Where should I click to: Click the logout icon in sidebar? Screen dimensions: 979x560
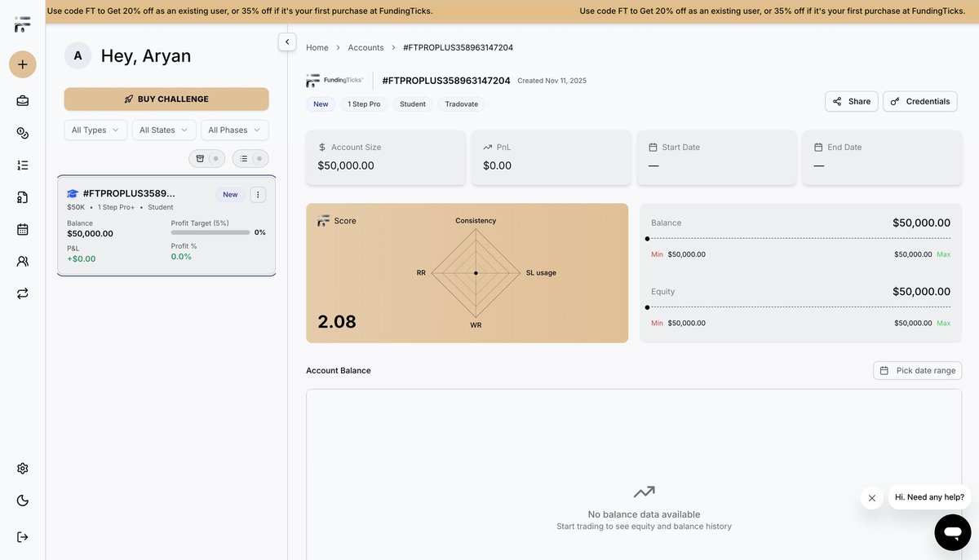point(23,536)
